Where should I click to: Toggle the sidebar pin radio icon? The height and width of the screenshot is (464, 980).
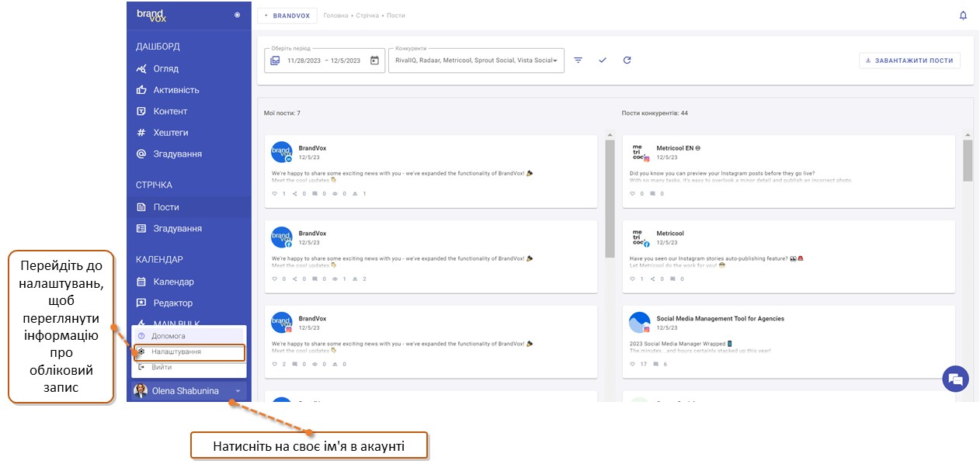[237, 15]
